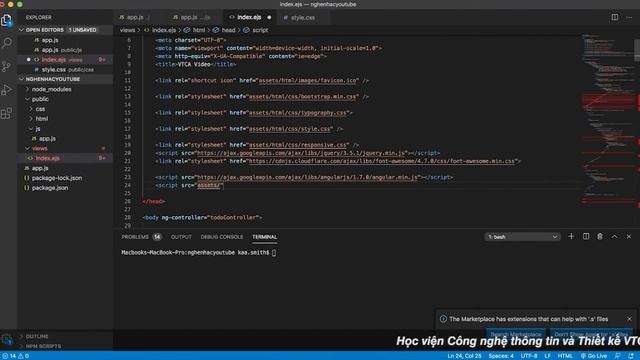Maximize the panel with up chevron

pyautogui.click(x=614, y=236)
